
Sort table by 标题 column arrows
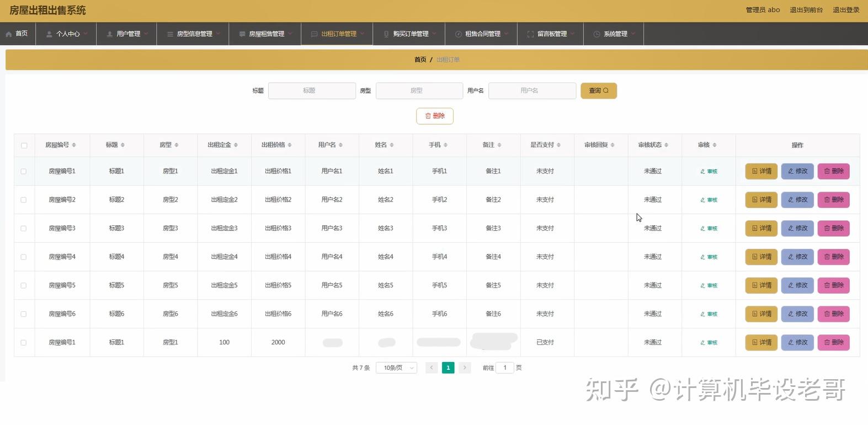tap(123, 145)
